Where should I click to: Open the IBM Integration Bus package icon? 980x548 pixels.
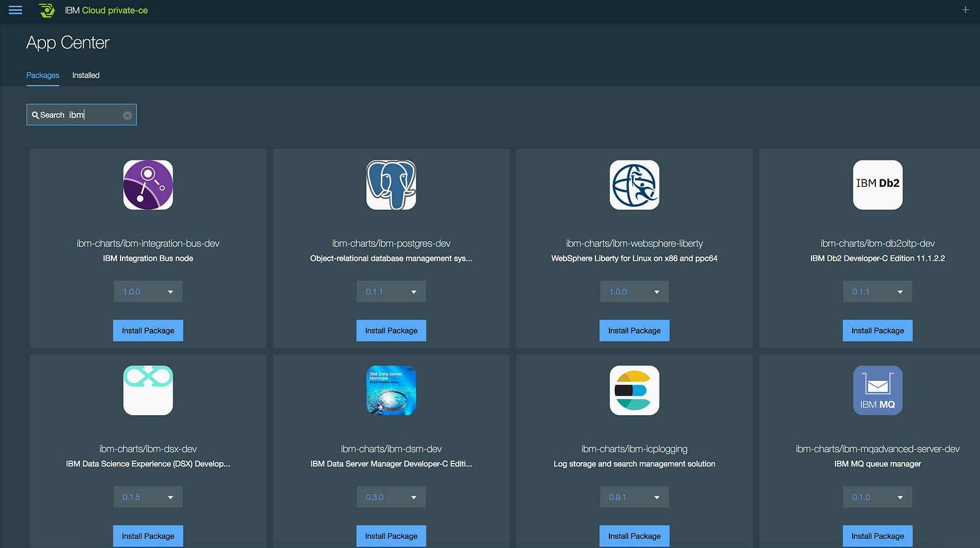148,185
